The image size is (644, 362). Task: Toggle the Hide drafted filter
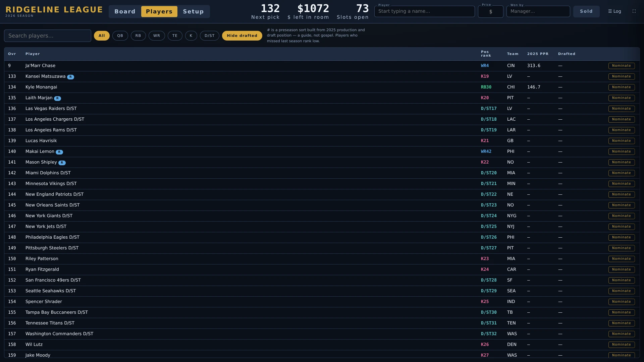click(x=242, y=36)
